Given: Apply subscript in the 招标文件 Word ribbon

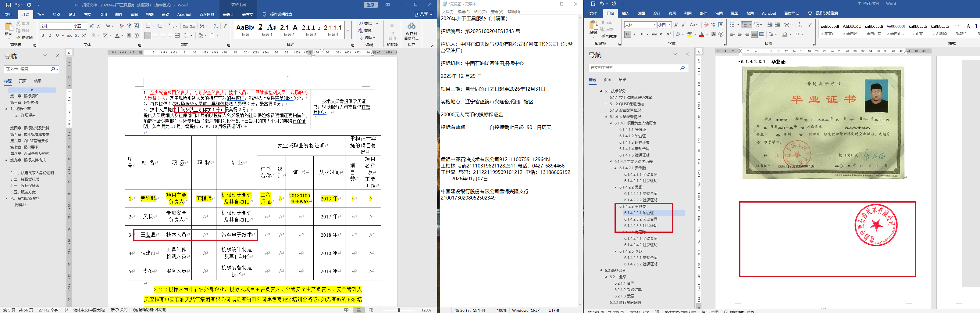Looking at the screenshot, I should click(x=77, y=35).
